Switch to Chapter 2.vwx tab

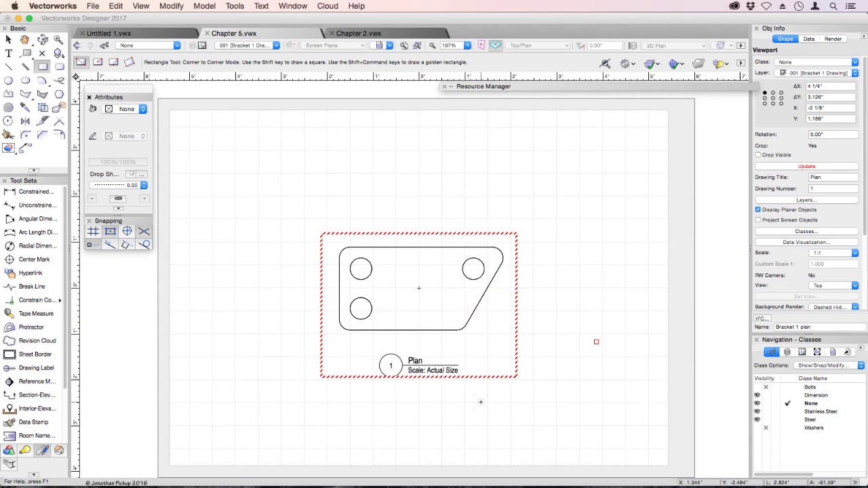pos(358,33)
